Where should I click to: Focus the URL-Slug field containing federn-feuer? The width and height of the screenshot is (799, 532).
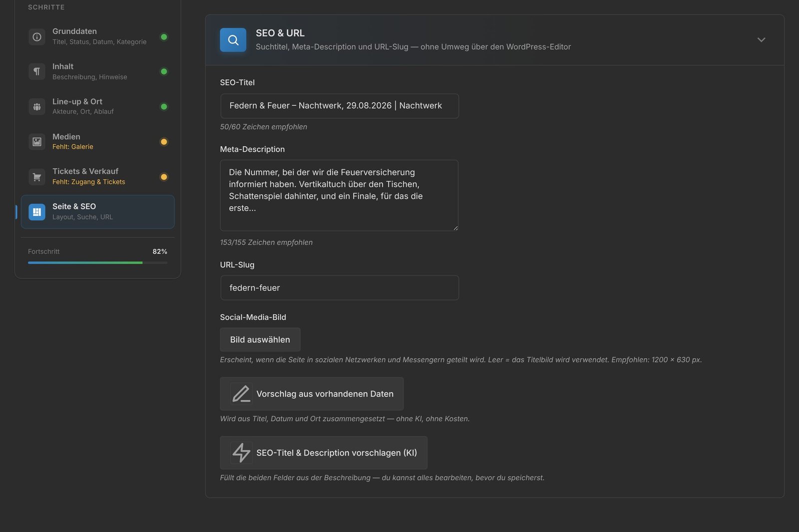340,287
